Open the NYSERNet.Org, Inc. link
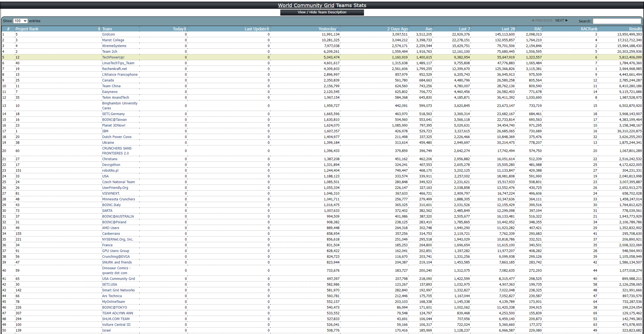 (x=117, y=240)
